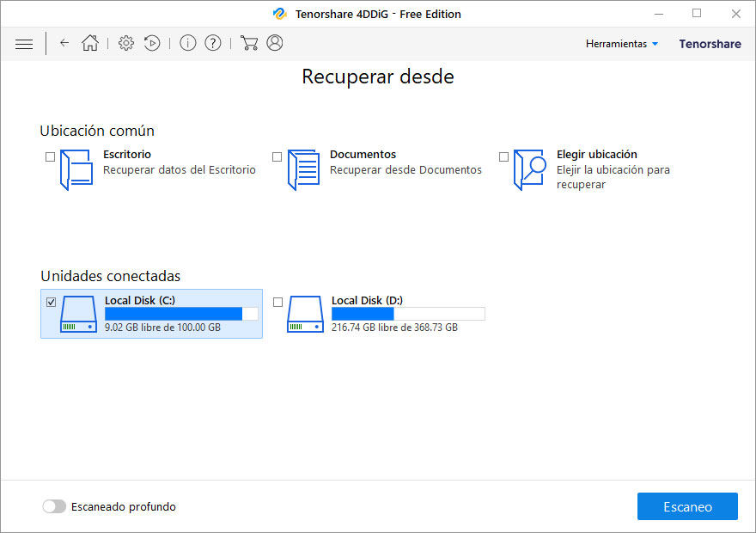
Task: Click the Local Disk (D:) drive icon
Action: [305, 314]
